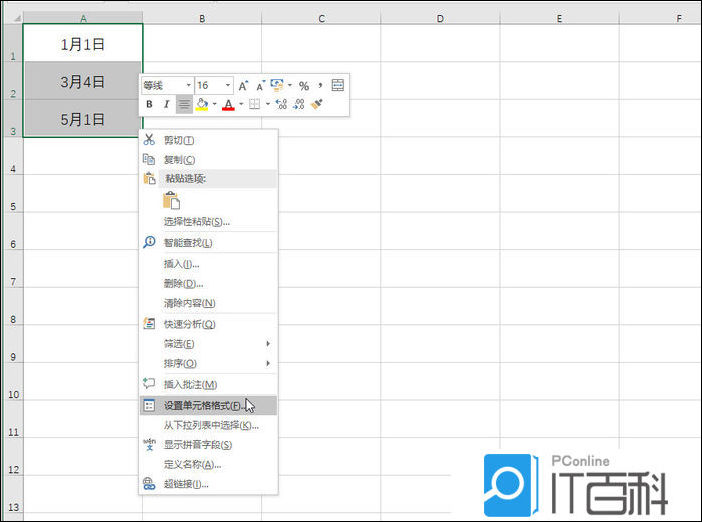This screenshot has height=522, width=702.
Task: Select row 8 header
Action: click(x=13, y=306)
